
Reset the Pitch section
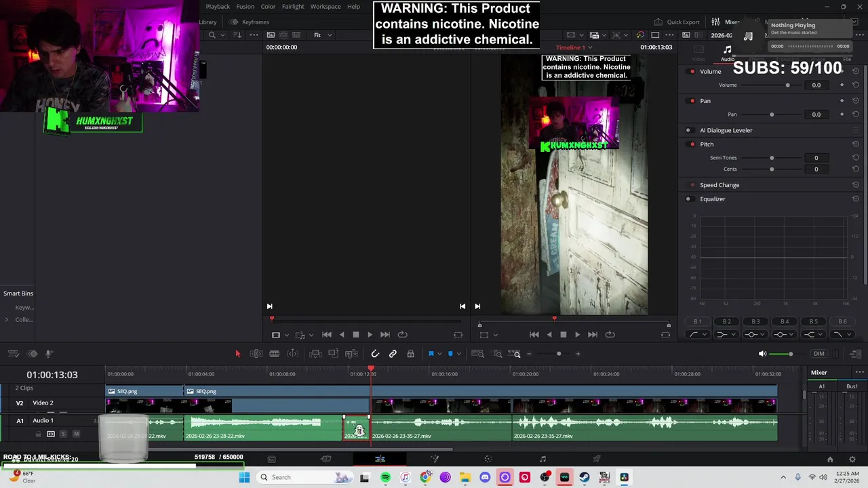click(856, 144)
